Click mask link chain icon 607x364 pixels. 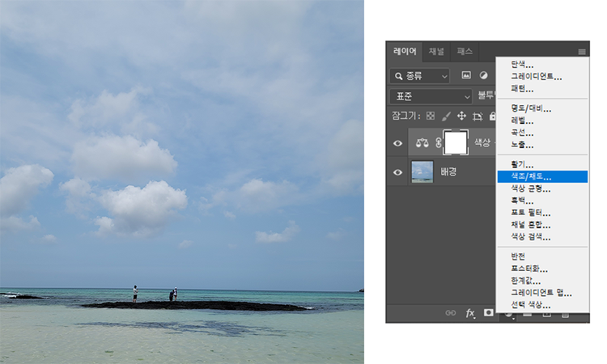click(438, 143)
